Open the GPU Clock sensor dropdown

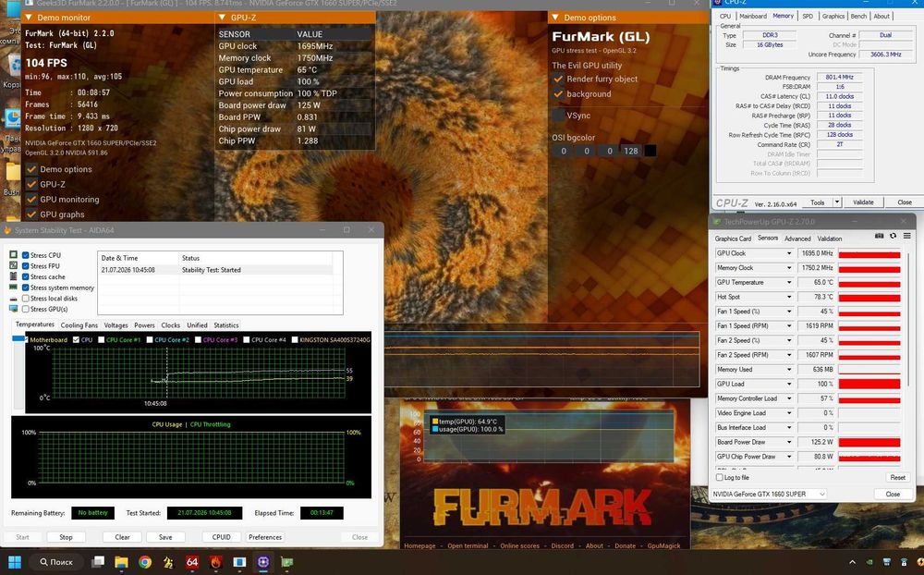(x=789, y=253)
